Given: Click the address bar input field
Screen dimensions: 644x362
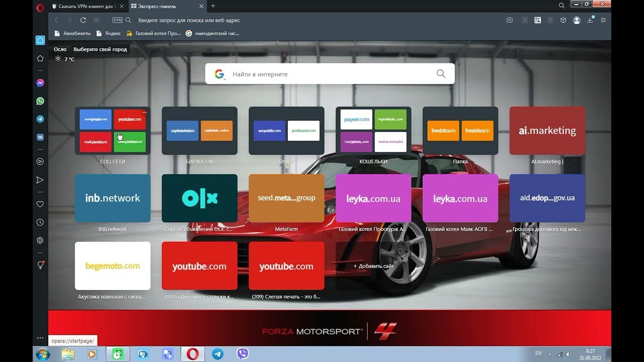Looking at the screenshot, I should (x=317, y=20).
